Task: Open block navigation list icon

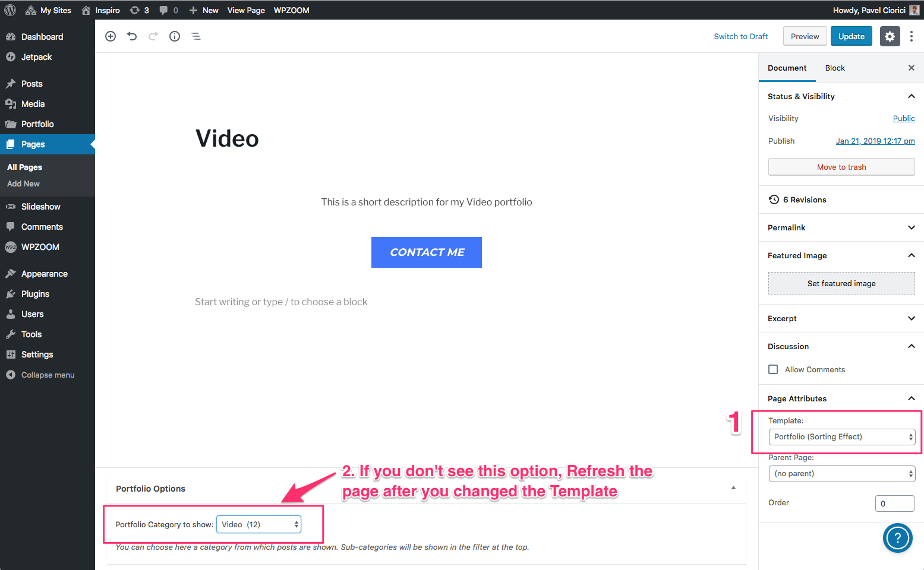Action: [196, 36]
